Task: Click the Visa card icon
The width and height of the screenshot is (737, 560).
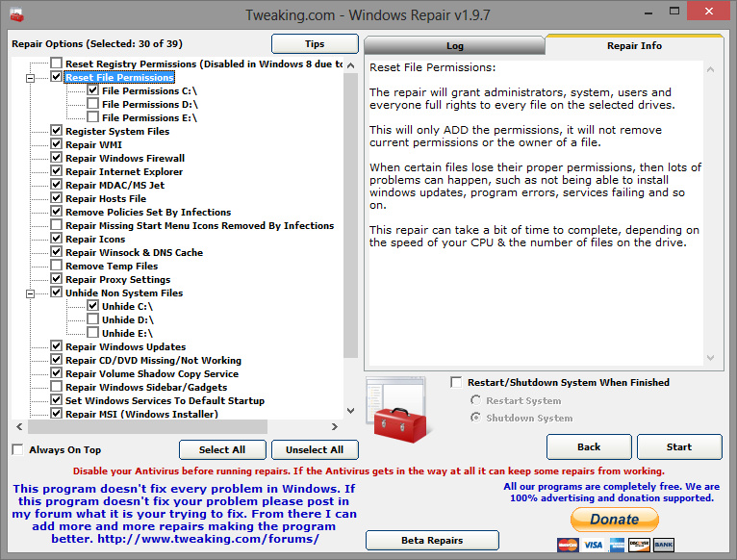Action: 592,545
